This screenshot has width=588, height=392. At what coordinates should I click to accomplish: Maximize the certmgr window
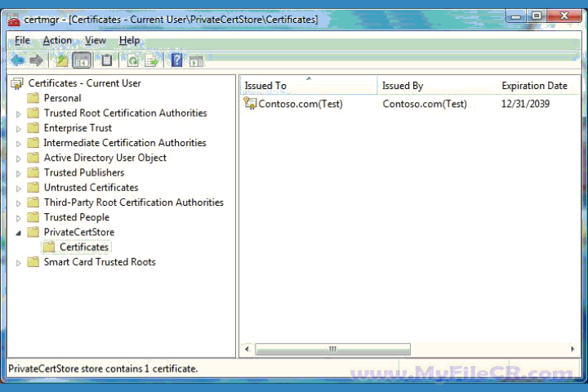(x=537, y=16)
